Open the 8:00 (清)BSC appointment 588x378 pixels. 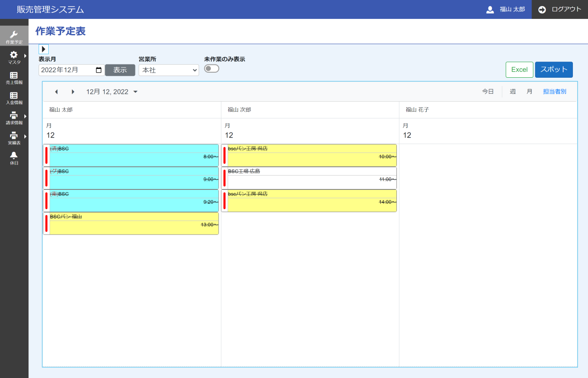click(131, 155)
